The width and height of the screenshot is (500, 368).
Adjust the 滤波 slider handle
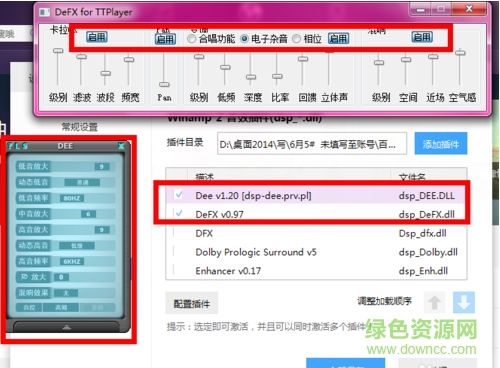pos(81,57)
